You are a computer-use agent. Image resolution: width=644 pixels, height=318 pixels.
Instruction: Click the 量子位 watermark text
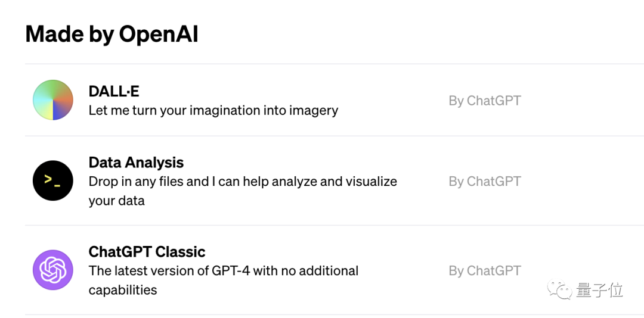(x=599, y=290)
